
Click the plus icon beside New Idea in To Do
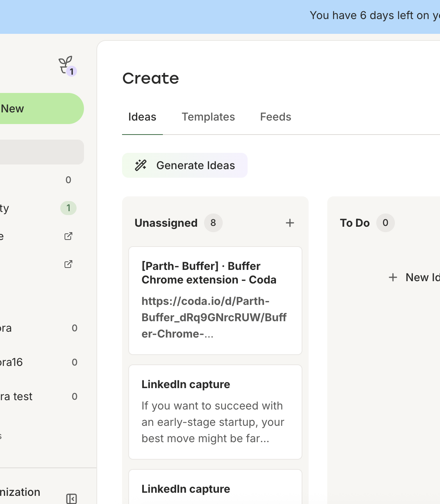pos(393,277)
